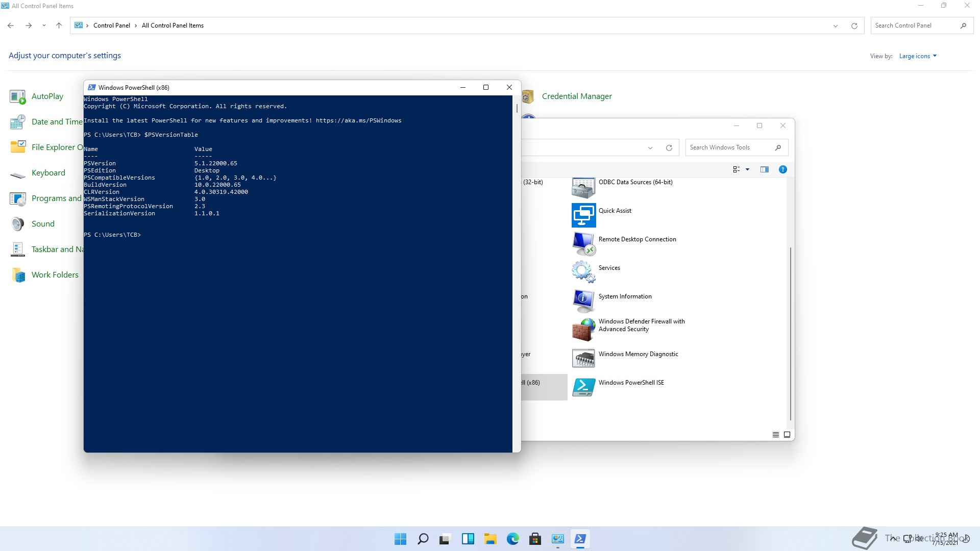The image size is (980, 551).
Task: Open Work Folders in Control Panel
Action: coord(44,275)
